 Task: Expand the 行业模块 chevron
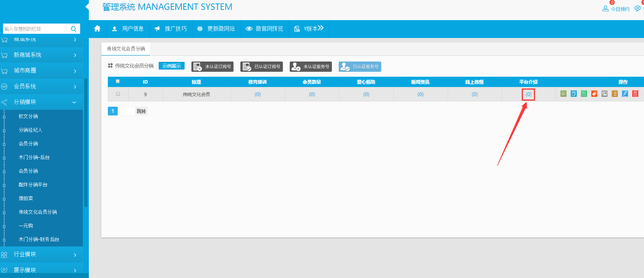75,255
